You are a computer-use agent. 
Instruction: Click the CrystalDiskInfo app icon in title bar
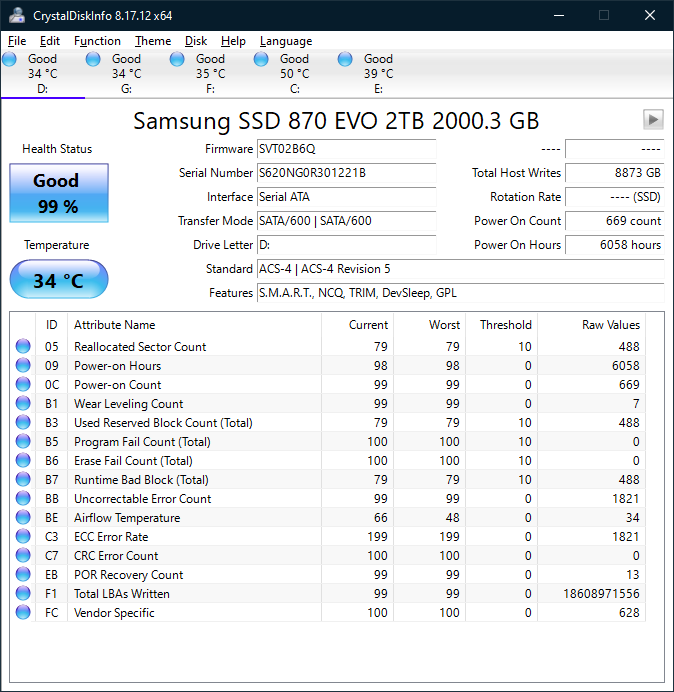click(x=17, y=15)
